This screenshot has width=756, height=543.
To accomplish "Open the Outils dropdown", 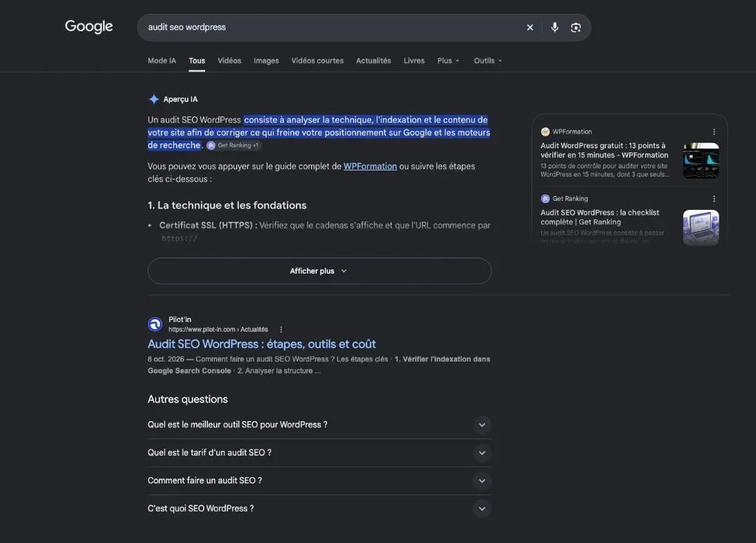I will (487, 61).
